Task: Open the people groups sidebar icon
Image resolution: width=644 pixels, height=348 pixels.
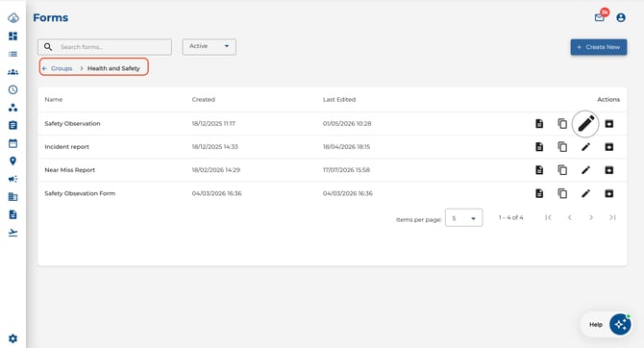Action: pos(13,72)
